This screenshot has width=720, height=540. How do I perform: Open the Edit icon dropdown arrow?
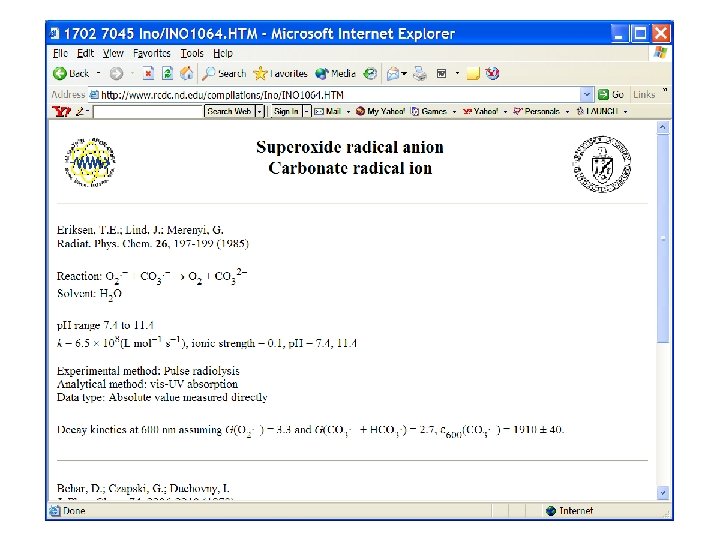[x=457, y=73]
